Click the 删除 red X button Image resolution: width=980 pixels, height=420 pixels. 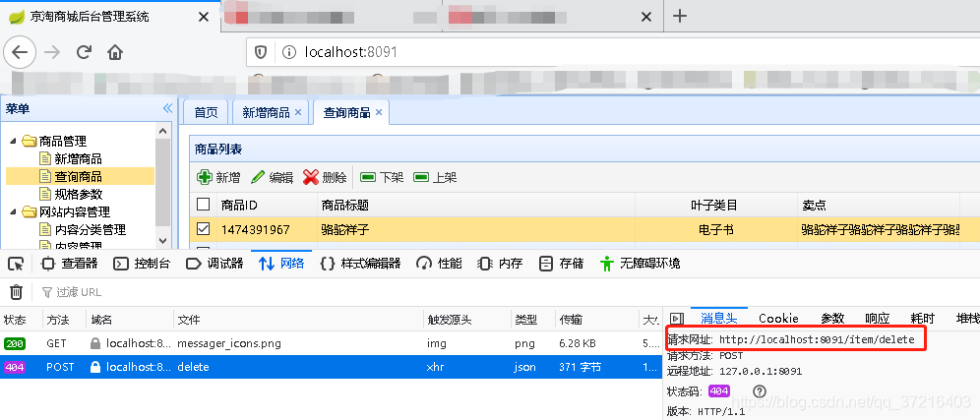(x=325, y=177)
